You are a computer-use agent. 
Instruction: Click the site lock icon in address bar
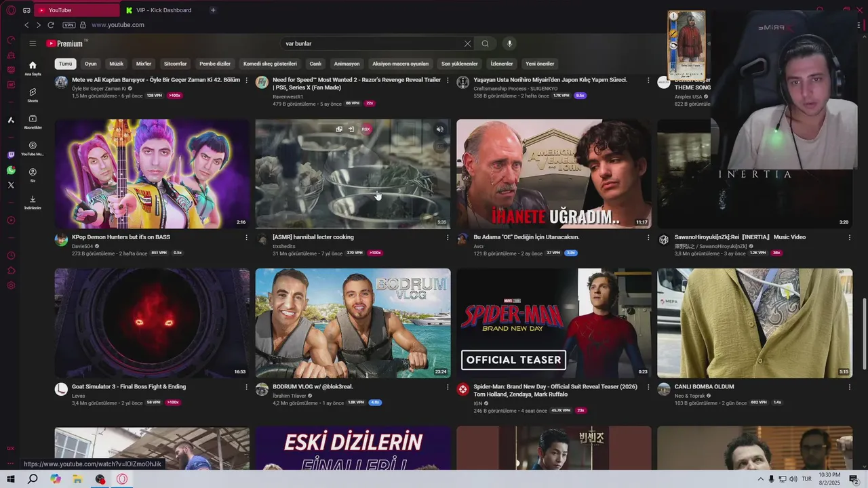83,25
